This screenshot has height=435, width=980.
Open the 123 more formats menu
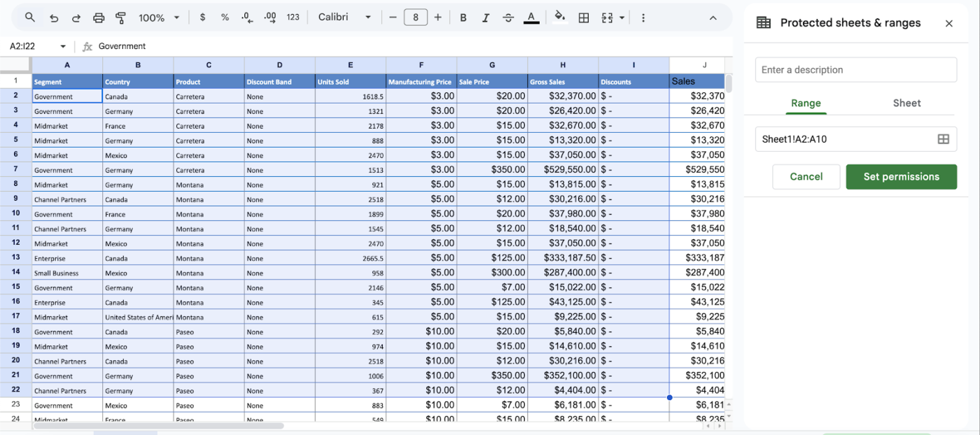tap(293, 17)
